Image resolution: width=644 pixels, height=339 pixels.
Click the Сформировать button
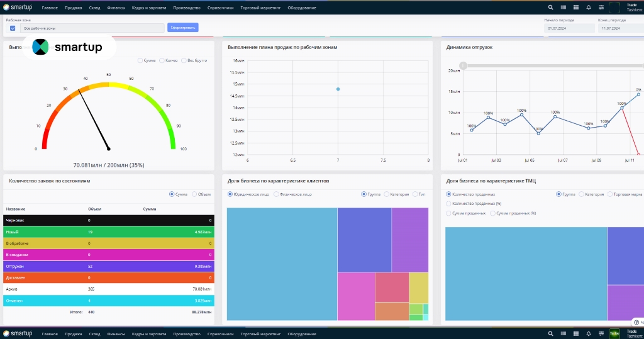click(183, 28)
